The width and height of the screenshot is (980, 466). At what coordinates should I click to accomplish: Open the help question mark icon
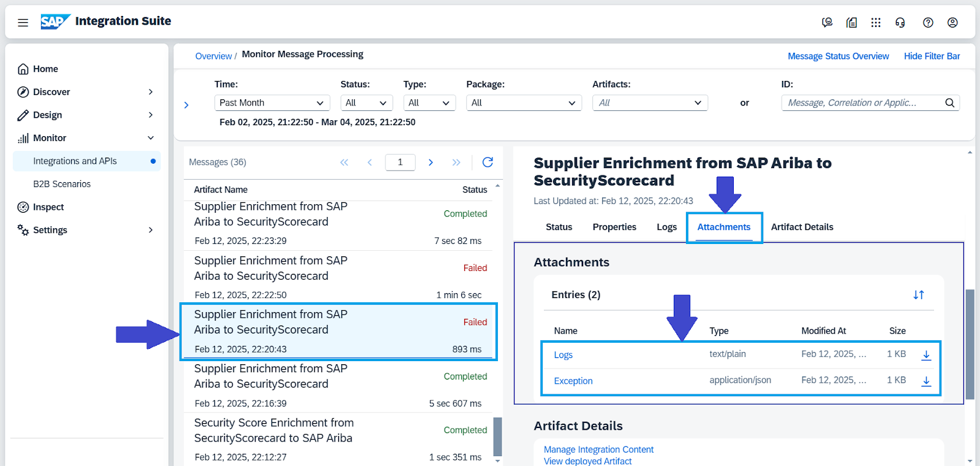pyautogui.click(x=928, y=23)
